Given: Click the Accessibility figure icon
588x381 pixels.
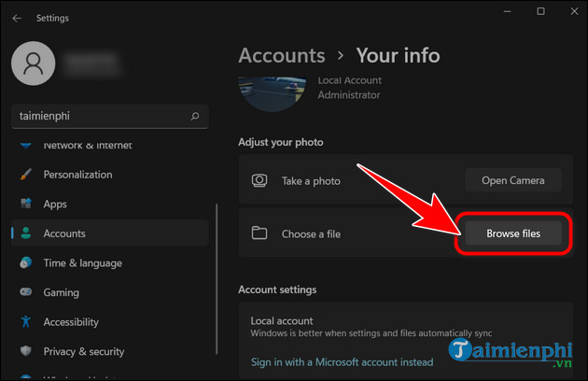Looking at the screenshot, I should (26, 321).
